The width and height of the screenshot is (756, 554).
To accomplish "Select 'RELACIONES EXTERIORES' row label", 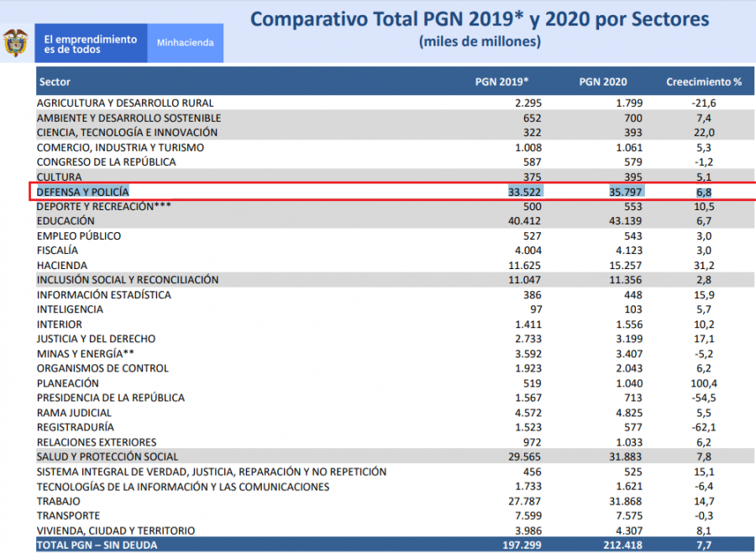I will coord(97,442).
